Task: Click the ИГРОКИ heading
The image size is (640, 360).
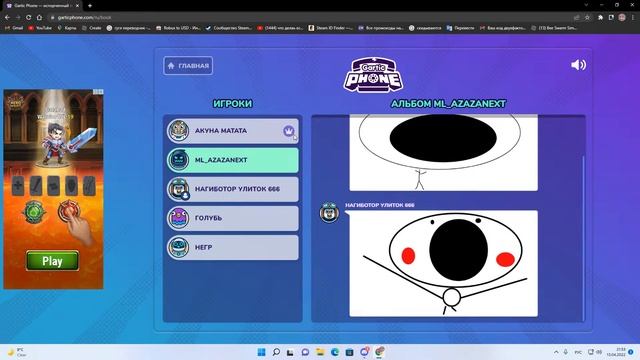Action: click(233, 104)
